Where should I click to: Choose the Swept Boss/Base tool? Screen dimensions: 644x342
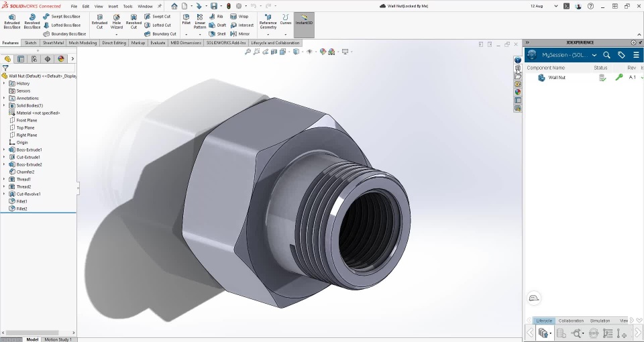click(x=62, y=16)
